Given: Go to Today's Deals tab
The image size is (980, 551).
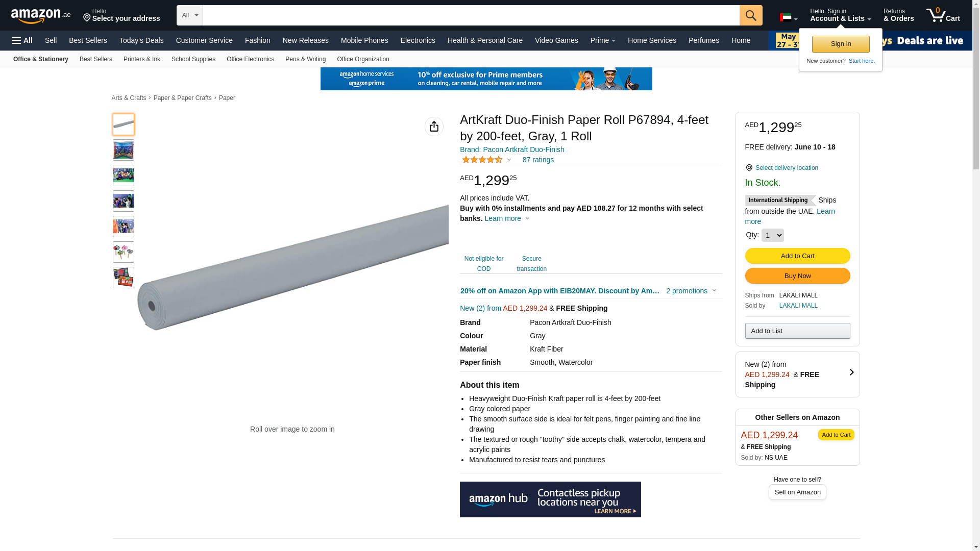Looking at the screenshot, I should pyautogui.click(x=141, y=40).
